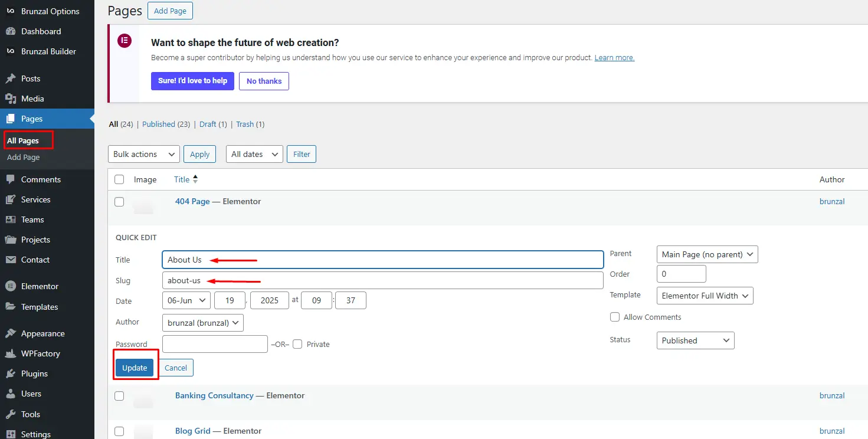Open the month dropdown showing 06-Jun
The image size is (868, 439).
tap(186, 300)
